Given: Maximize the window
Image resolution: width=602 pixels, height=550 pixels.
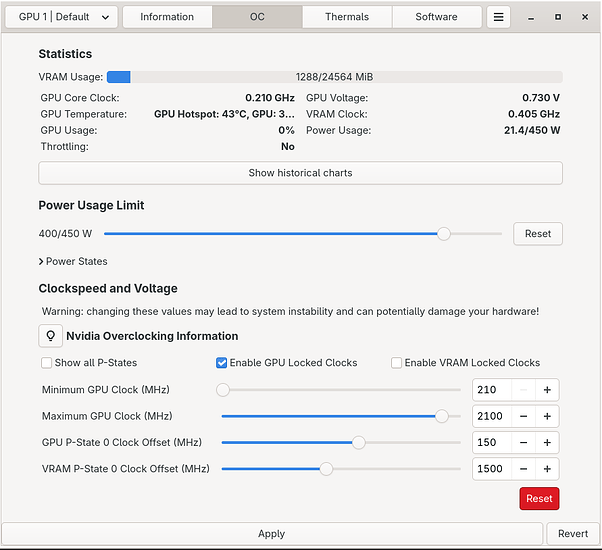Looking at the screenshot, I should point(558,17).
